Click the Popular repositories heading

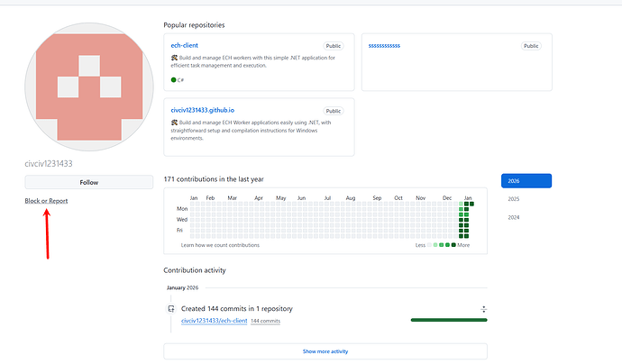(194, 25)
